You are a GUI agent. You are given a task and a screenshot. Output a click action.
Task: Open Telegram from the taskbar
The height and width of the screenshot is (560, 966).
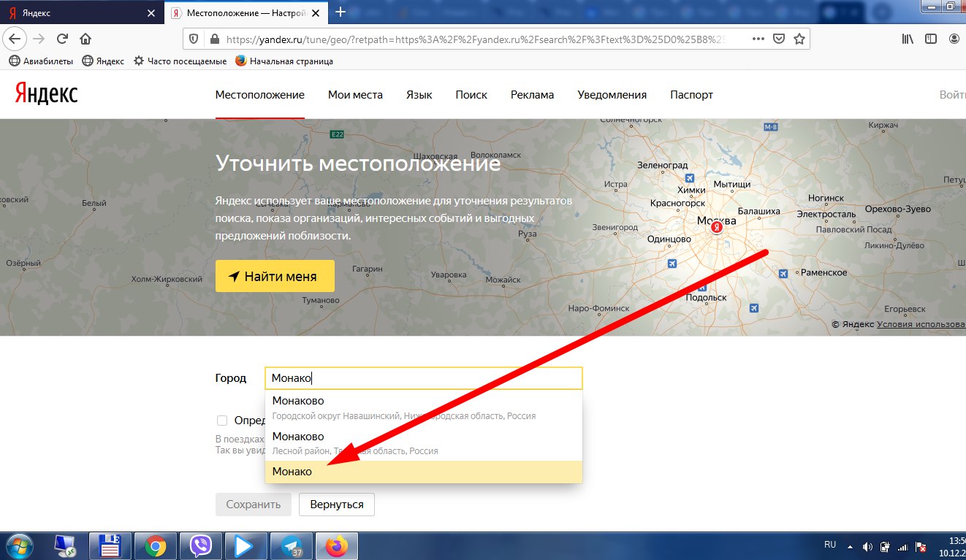coord(291,546)
